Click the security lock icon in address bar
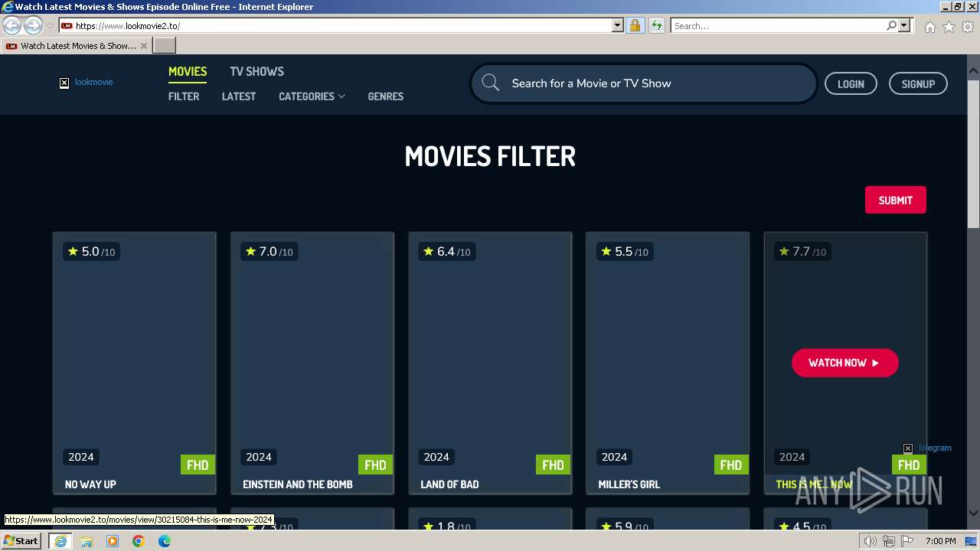980x551 pixels. pos(635,25)
